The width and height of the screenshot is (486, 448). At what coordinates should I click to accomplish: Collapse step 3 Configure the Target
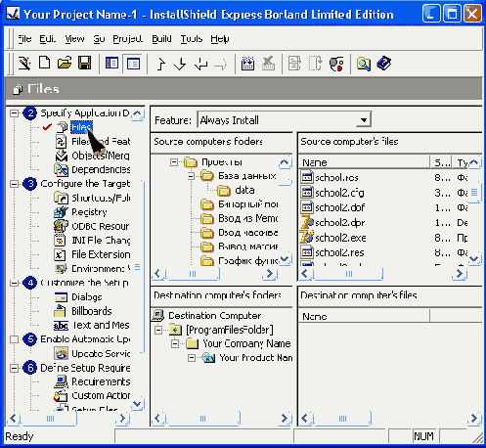point(14,184)
